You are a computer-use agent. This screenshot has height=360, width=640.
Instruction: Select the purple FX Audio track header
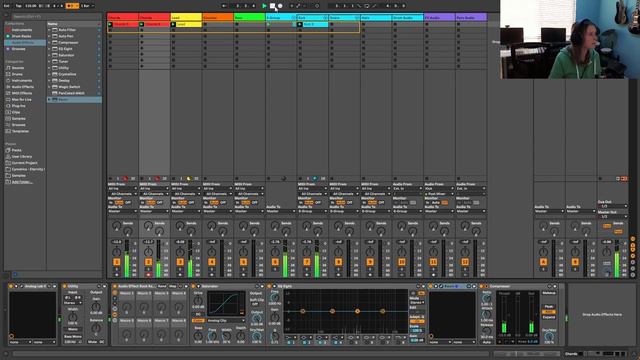439,18
